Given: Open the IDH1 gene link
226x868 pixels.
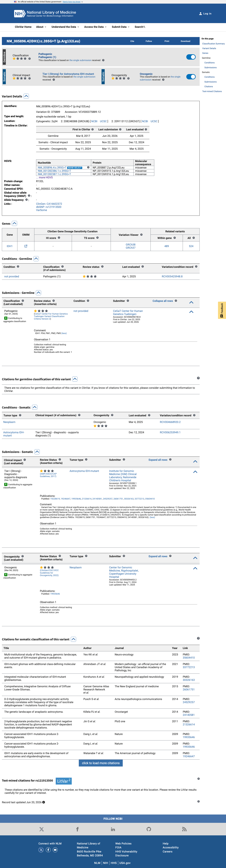Looking at the screenshot, I should [10, 246].
